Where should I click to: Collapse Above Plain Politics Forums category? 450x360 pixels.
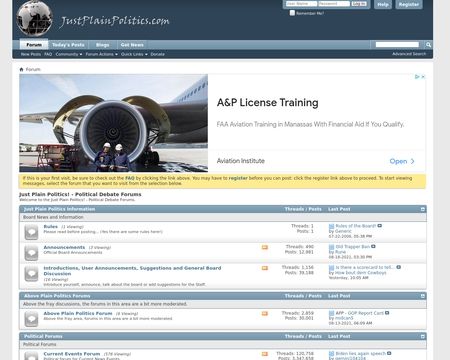click(423, 296)
